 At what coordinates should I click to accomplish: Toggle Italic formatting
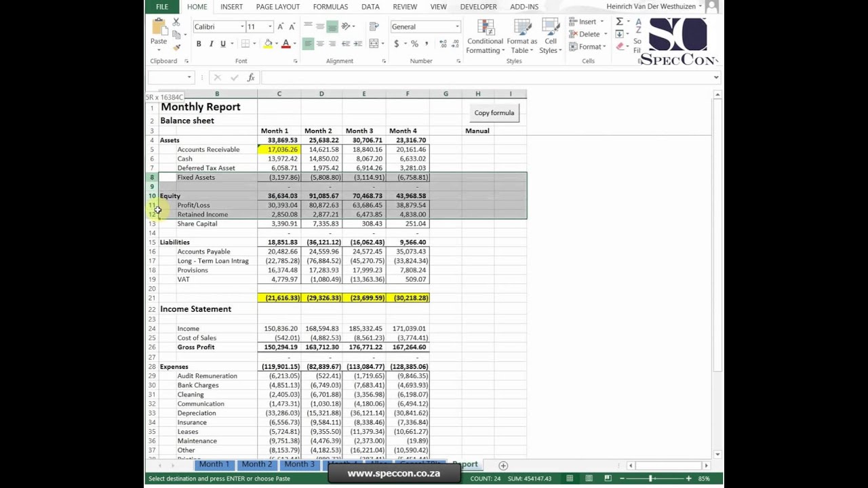pyautogui.click(x=211, y=44)
